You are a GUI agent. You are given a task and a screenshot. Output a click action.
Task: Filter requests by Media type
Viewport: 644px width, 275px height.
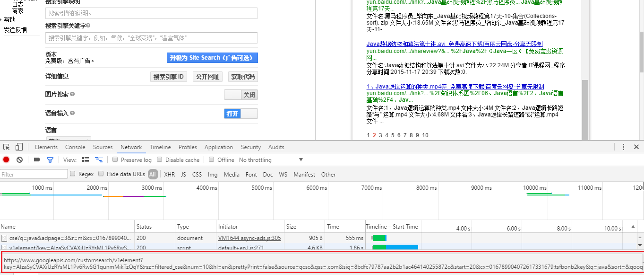[232, 174]
